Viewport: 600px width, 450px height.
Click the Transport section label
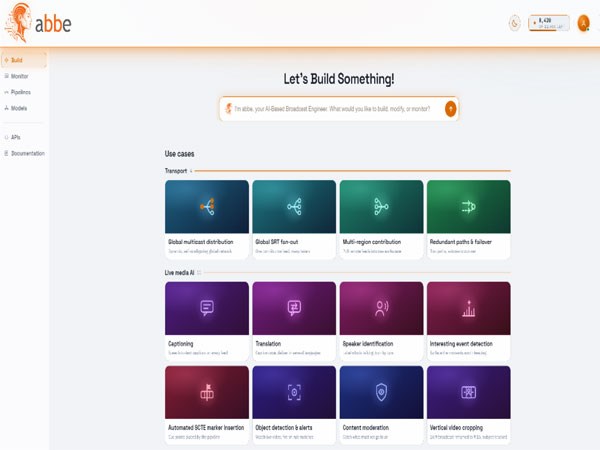point(176,171)
